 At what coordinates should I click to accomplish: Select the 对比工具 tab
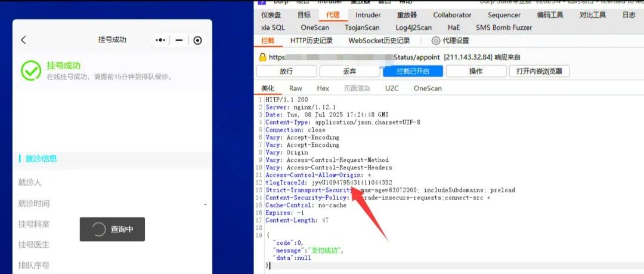(x=593, y=16)
